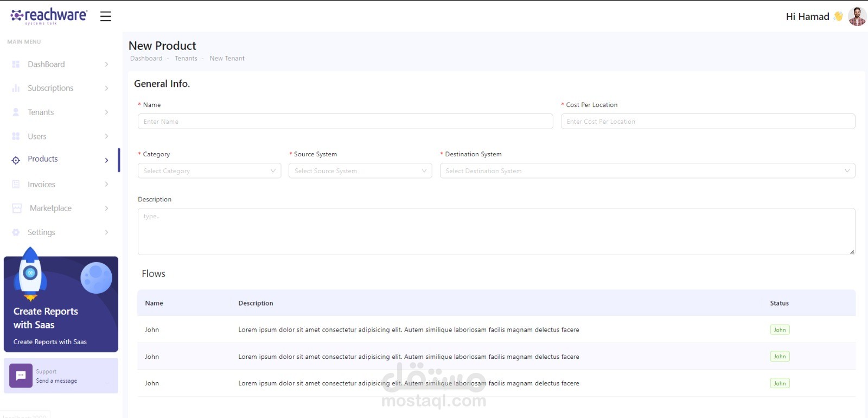Focus the Enter Cost Per Location field

click(x=708, y=121)
